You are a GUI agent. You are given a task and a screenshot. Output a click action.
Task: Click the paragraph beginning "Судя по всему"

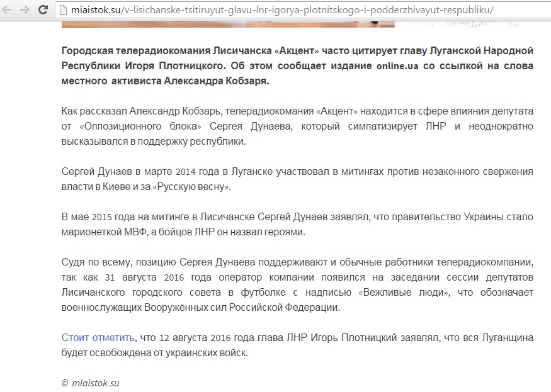point(297,284)
